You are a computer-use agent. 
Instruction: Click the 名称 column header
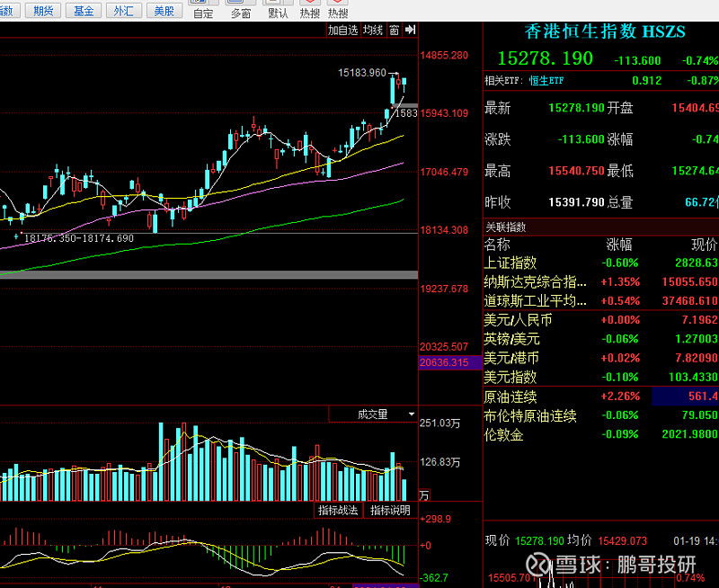pos(497,245)
